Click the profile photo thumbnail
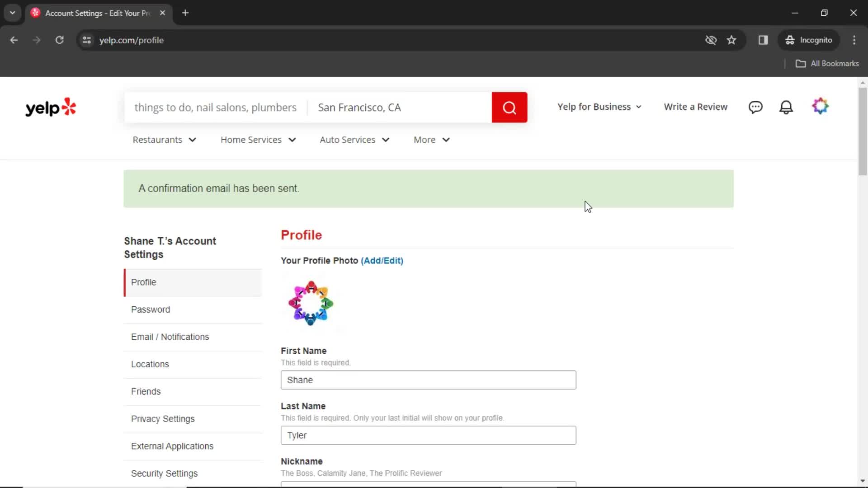The image size is (868, 488). [311, 302]
